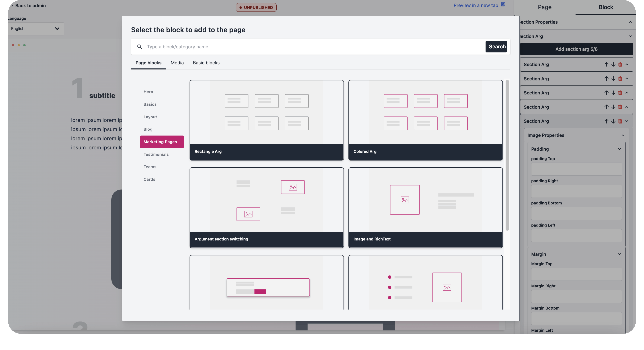Delete the third Section Arg
644x350 pixels.
coord(620,93)
